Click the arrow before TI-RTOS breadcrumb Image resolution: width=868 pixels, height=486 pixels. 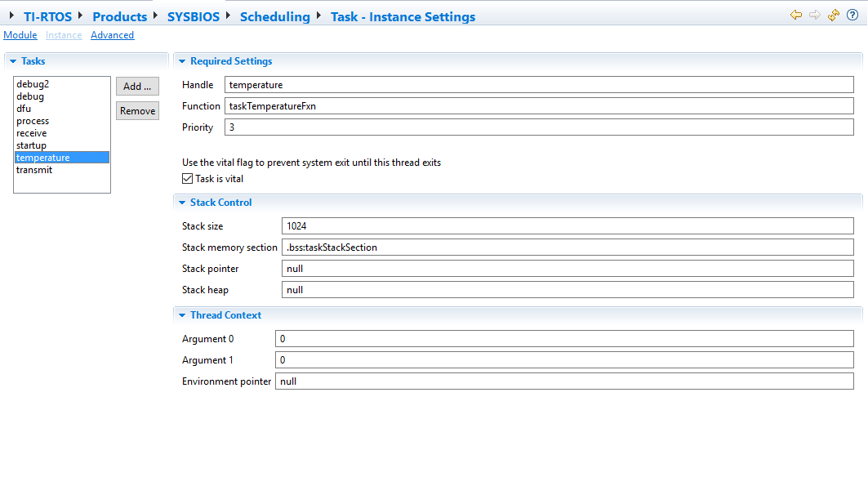pos(12,16)
